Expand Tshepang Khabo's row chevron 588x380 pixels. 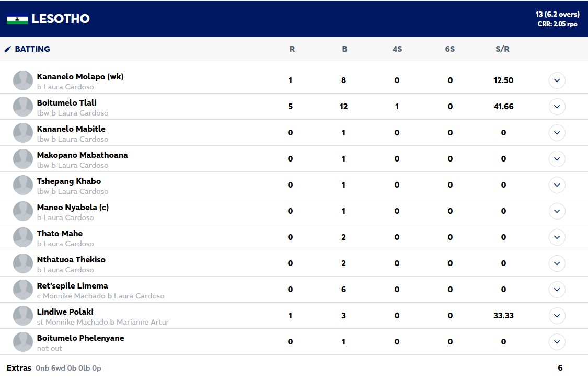(x=557, y=185)
